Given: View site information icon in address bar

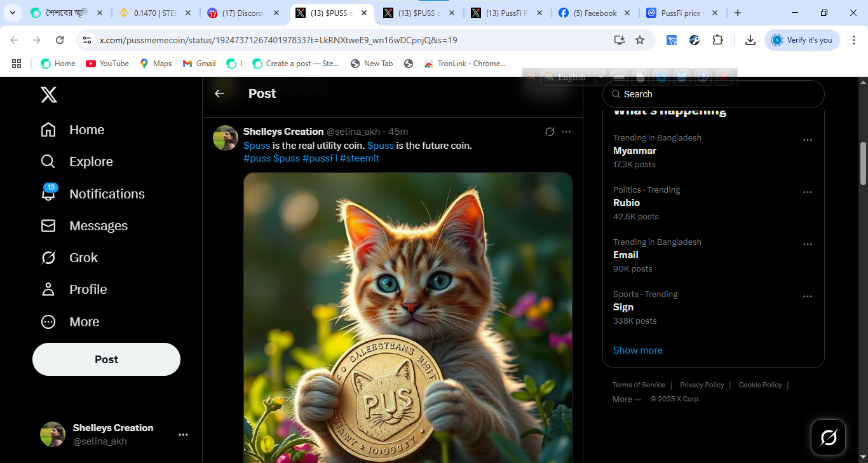Looking at the screenshot, I should click(x=88, y=40).
